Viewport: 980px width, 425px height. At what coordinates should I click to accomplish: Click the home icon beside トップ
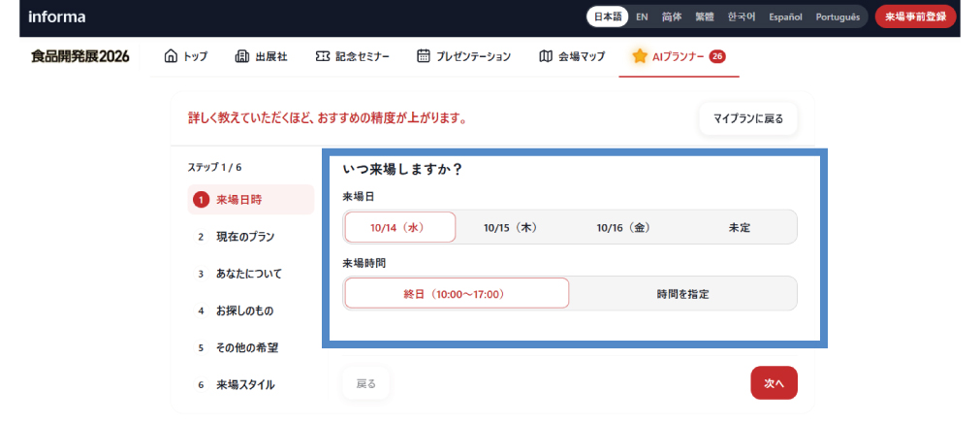click(x=171, y=56)
